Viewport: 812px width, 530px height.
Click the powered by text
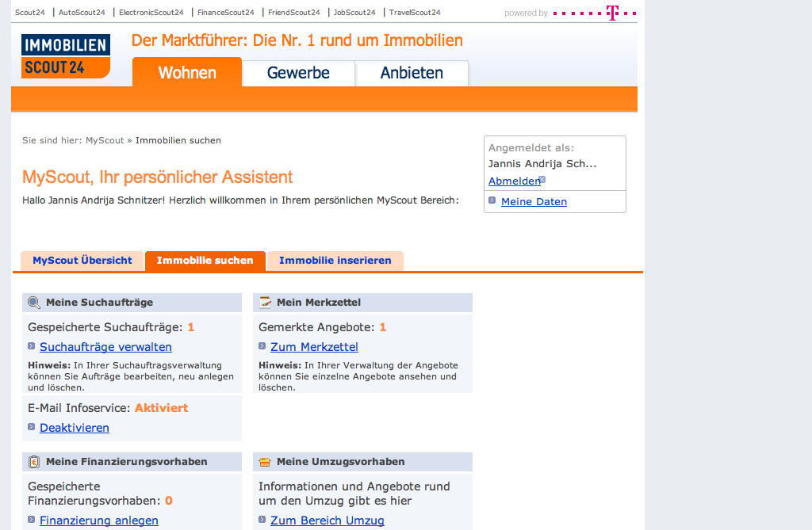point(527,13)
